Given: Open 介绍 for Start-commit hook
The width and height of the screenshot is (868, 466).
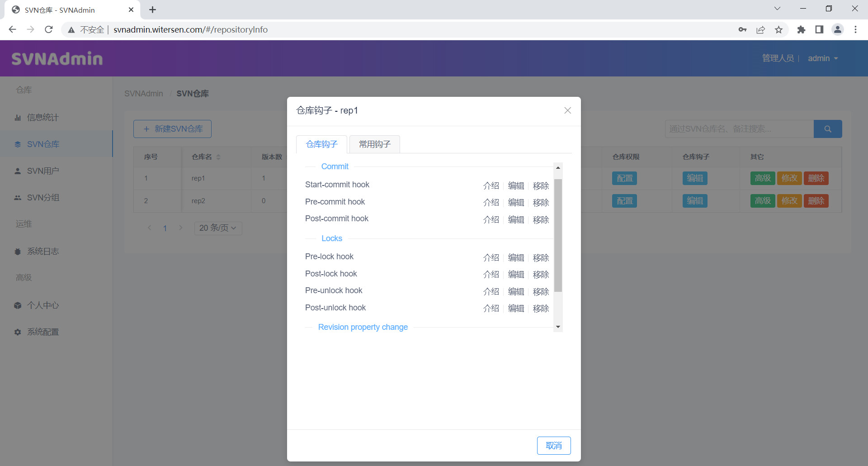Looking at the screenshot, I should [x=491, y=185].
